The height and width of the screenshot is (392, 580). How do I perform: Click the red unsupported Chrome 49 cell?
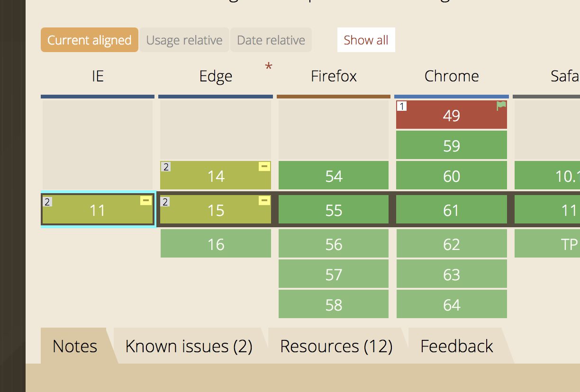(451, 115)
